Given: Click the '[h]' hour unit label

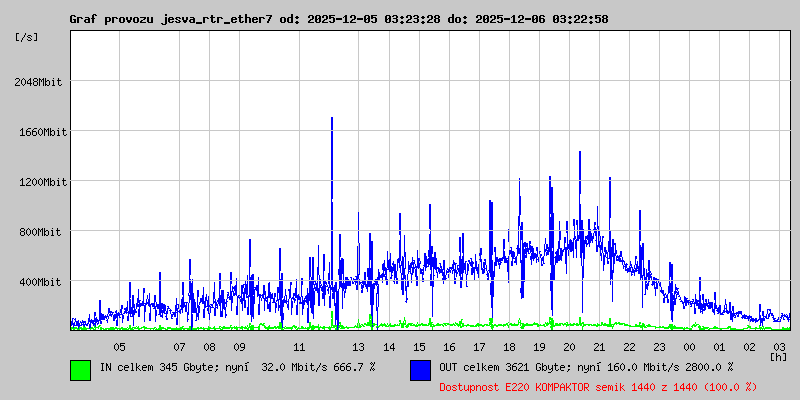Looking at the screenshot, I should tap(778, 356).
